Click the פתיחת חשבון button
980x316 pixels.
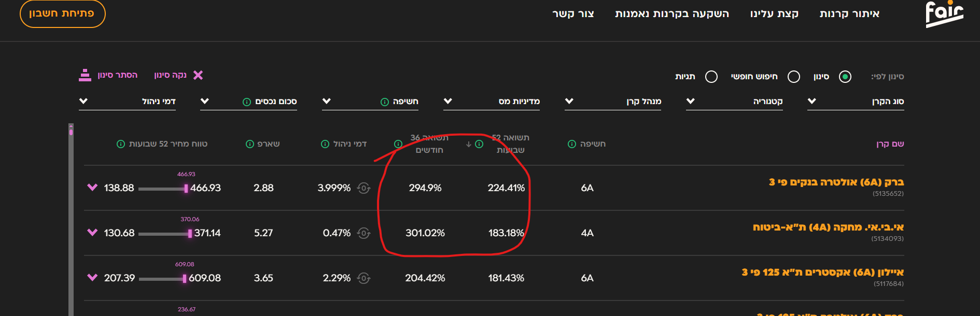tap(62, 15)
